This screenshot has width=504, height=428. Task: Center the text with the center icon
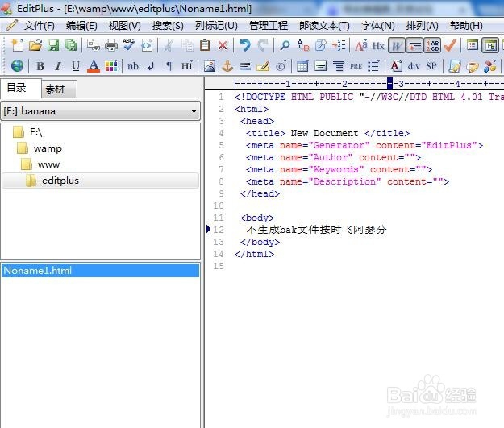(x=339, y=66)
